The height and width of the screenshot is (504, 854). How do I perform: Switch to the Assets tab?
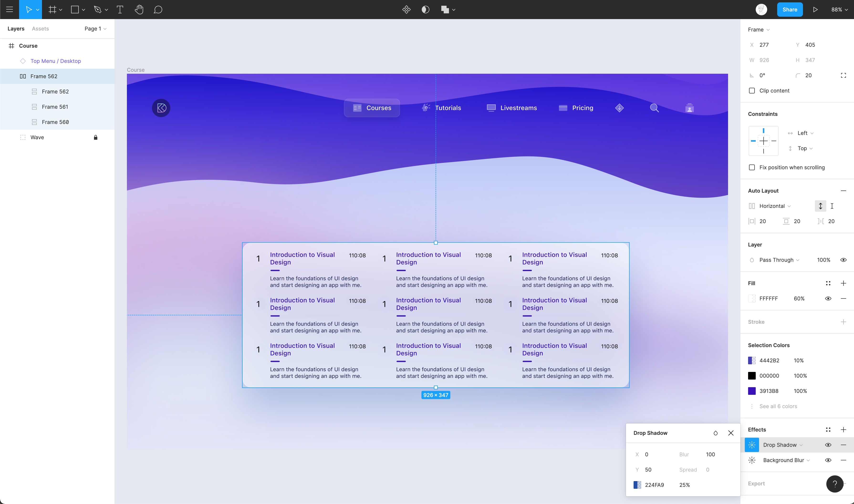tap(40, 29)
